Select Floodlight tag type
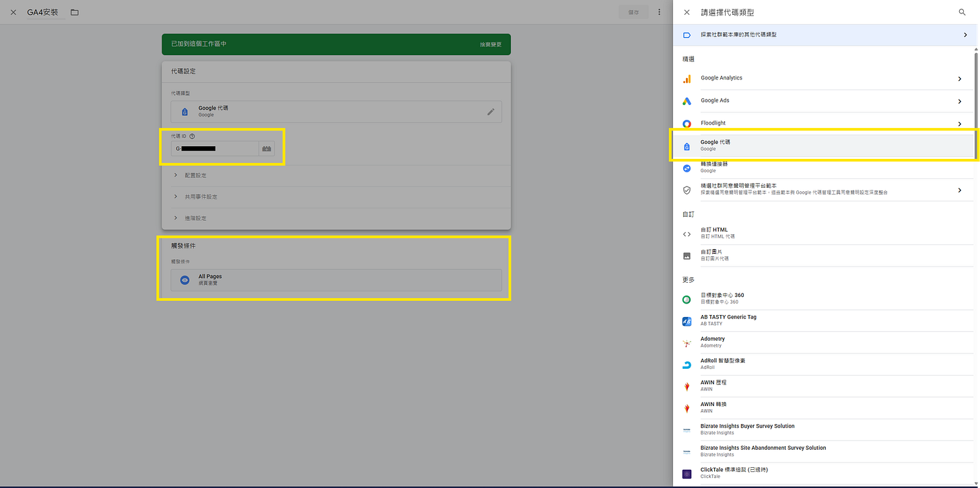This screenshot has width=980, height=488. click(823, 123)
